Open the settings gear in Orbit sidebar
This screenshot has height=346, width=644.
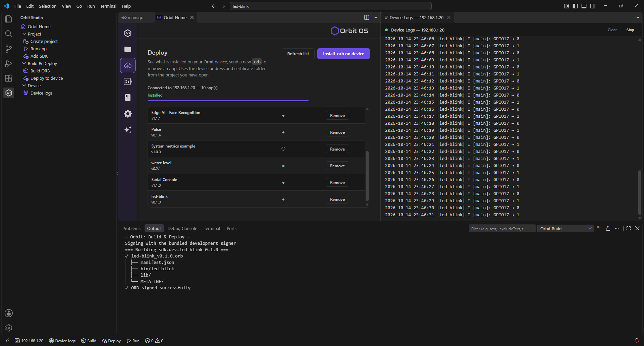[128, 114]
